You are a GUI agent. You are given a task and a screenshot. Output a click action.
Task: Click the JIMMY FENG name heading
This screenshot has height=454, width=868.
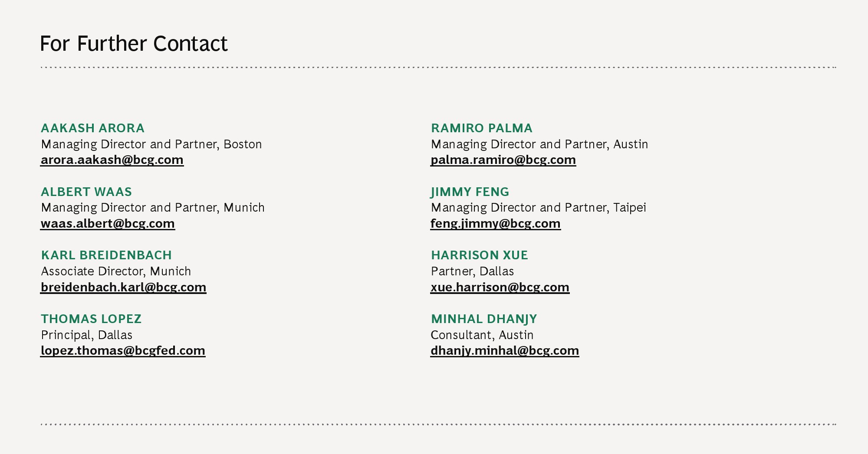click(470, 192)
